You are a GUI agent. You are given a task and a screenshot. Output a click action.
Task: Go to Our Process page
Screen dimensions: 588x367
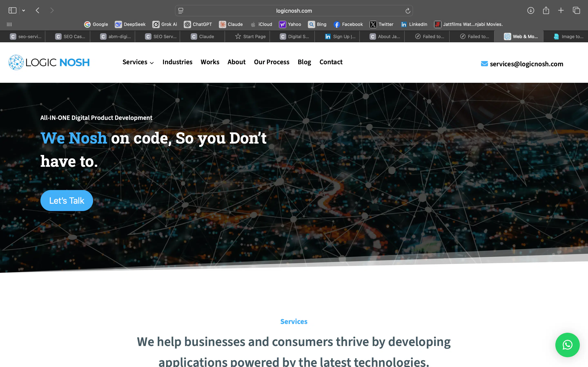[x=271, y=62]
